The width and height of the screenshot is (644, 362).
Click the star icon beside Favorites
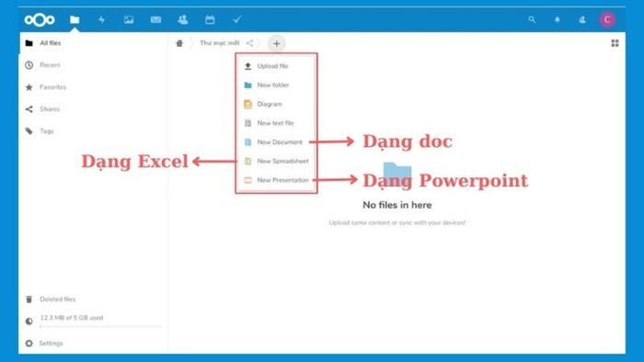(x=29, y=87)
